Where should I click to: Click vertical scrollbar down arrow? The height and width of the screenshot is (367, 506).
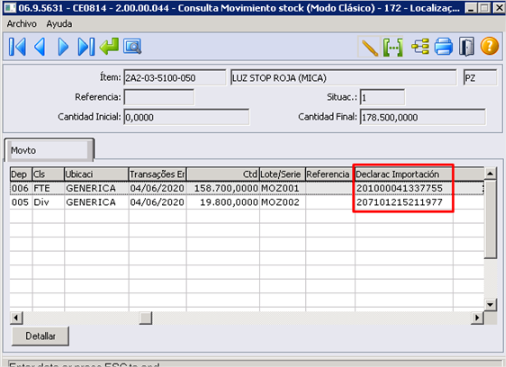pyautogui.click(x=490, y=304)
